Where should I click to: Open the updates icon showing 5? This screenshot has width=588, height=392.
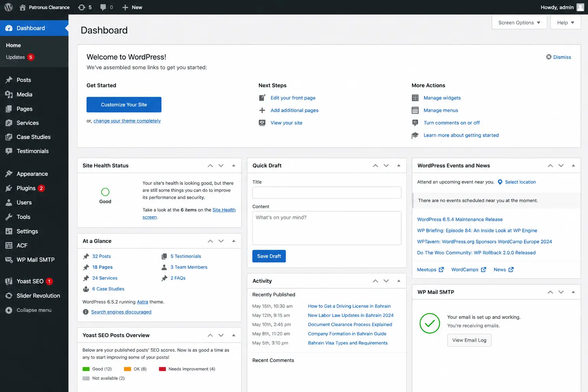82,7
